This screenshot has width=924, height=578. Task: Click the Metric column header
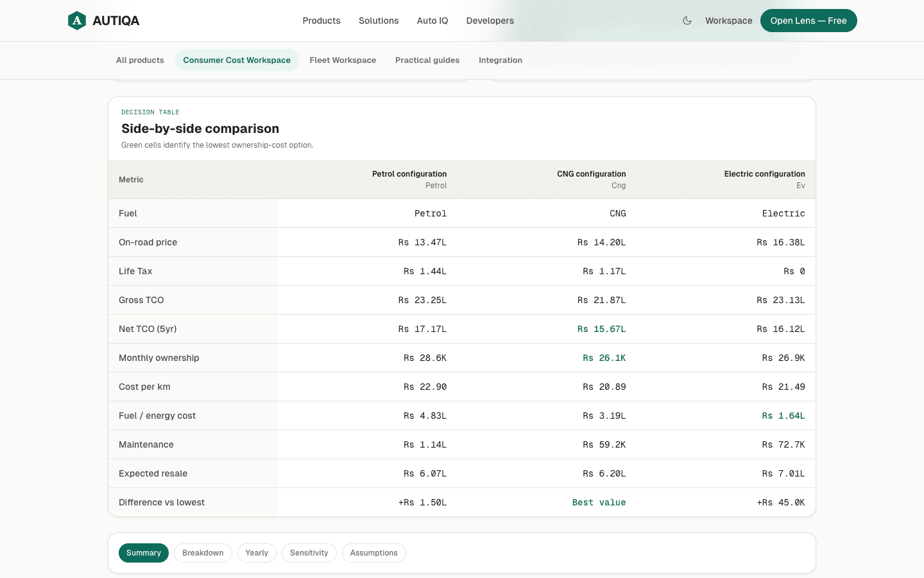[131, 180]
